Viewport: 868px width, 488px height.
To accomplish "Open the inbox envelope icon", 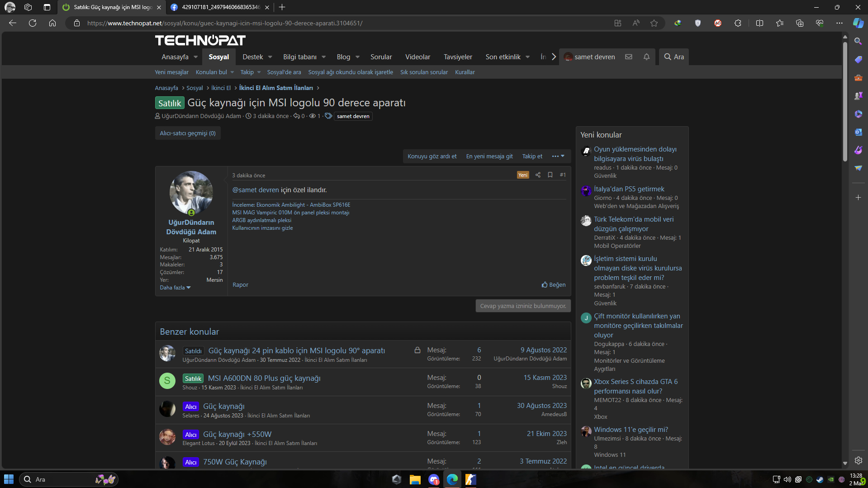I will click(x=629, y=57).
